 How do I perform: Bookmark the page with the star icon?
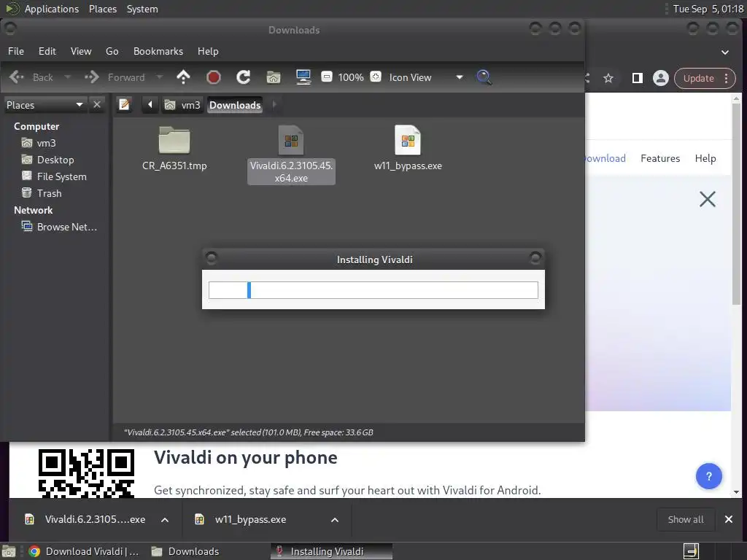608,78
